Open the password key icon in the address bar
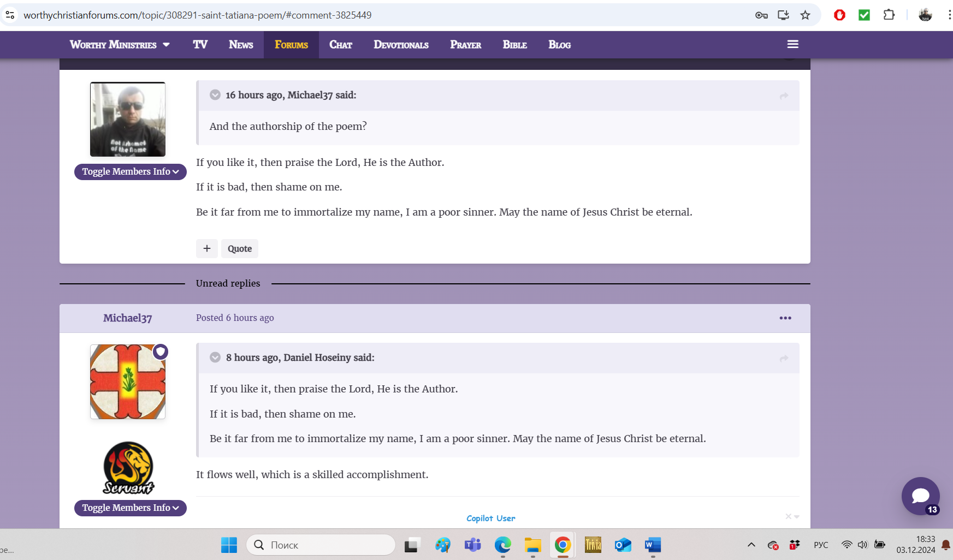Image resolution: width=953 pixels, height=560 pixels. coord(761,15)
